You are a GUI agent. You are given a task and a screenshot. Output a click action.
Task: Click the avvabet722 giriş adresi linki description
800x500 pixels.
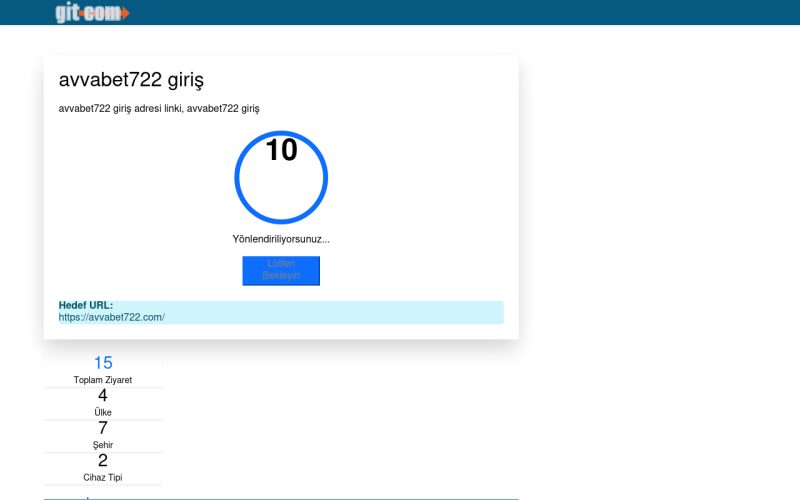[x=165, y=108]
